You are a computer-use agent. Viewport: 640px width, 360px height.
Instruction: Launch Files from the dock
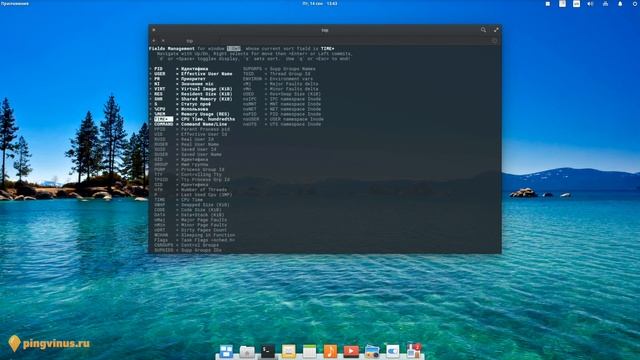[247, 351]
